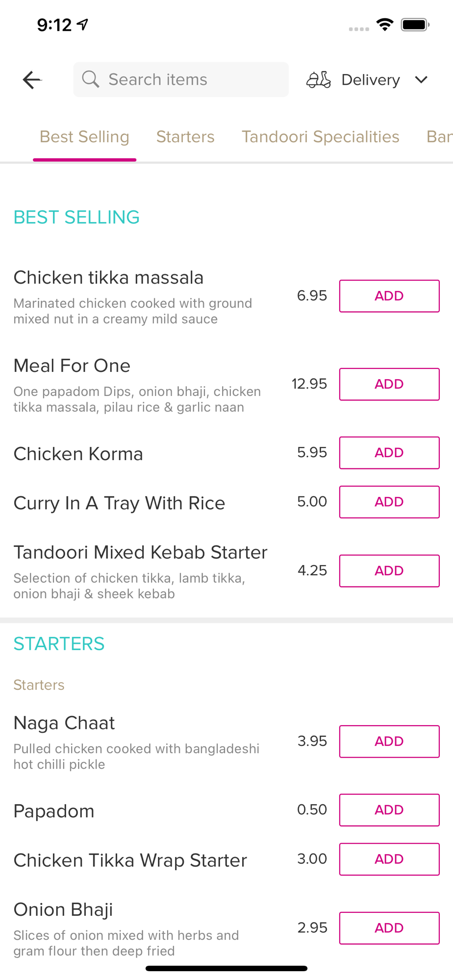
Task: Open the Delivery mode selector
Action: (x=371, y=80)
